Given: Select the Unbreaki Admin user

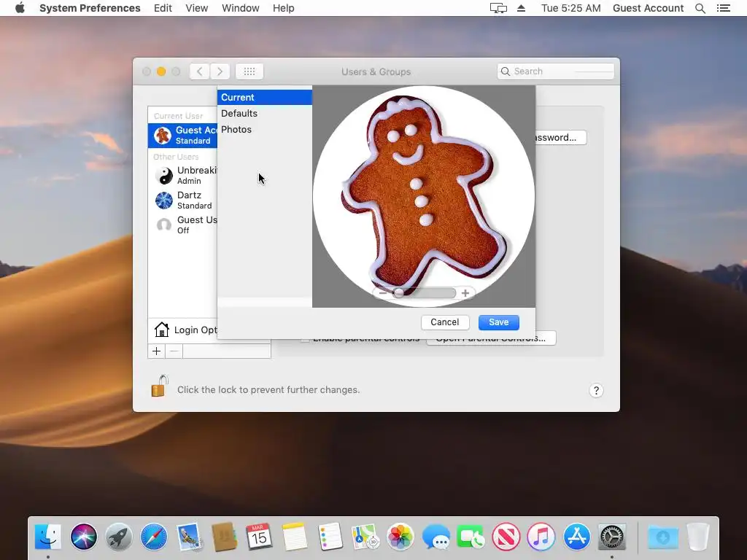Looking at the screenshot, I should [182, 175].
